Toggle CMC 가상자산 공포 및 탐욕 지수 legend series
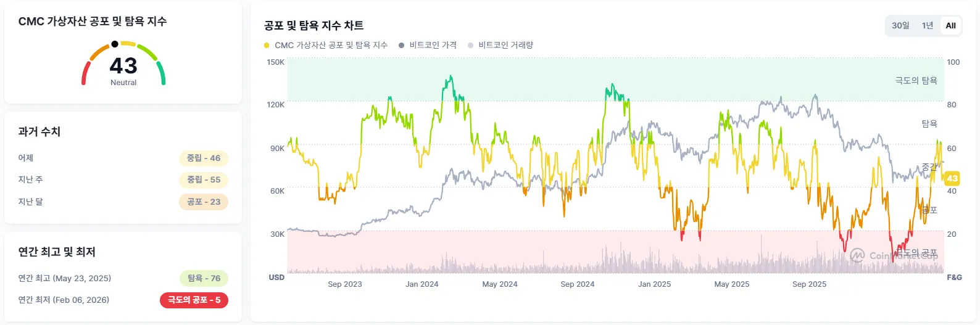The image size is (980, 325). (x=326, y=45)
